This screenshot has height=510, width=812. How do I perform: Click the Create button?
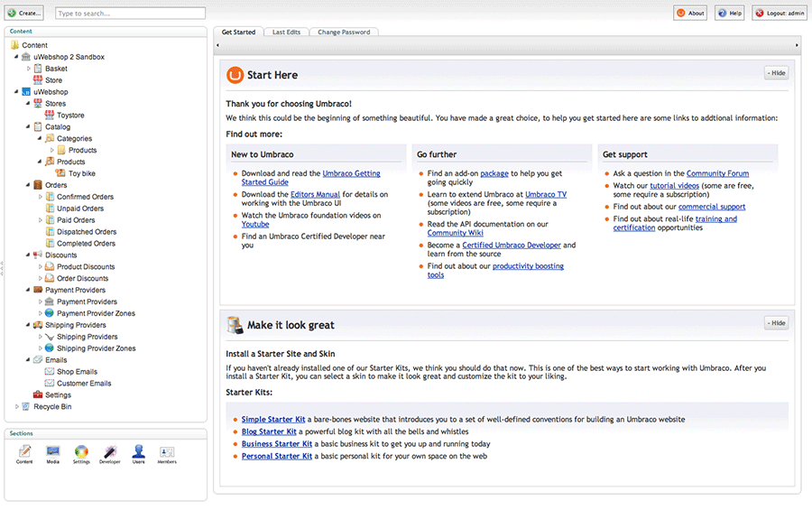tap(24, 13)
